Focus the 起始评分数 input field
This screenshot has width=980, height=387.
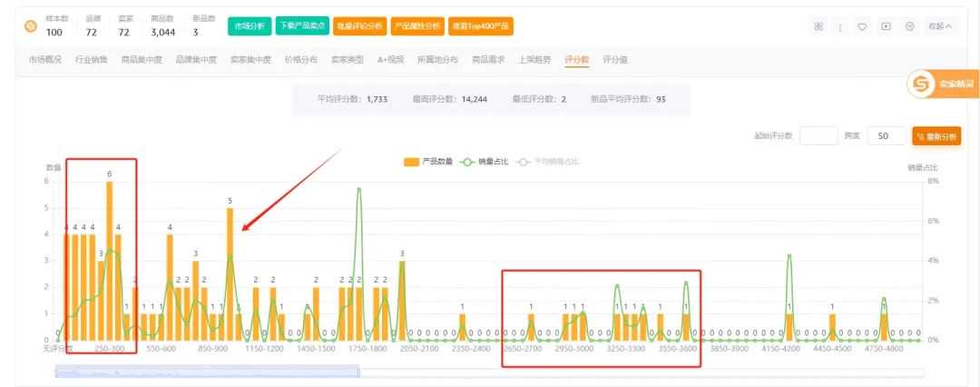[x=818, y=136]
